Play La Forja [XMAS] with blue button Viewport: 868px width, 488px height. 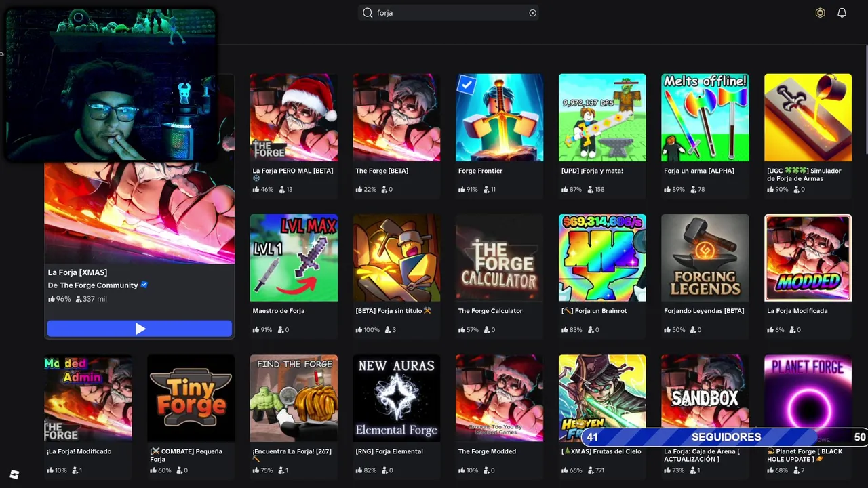pos(140,329)
